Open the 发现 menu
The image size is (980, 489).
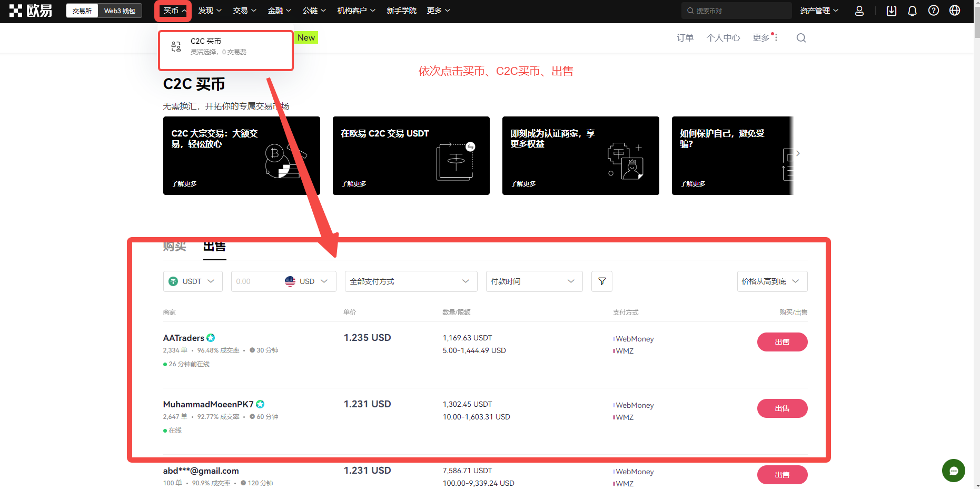(x=210, y=11)
